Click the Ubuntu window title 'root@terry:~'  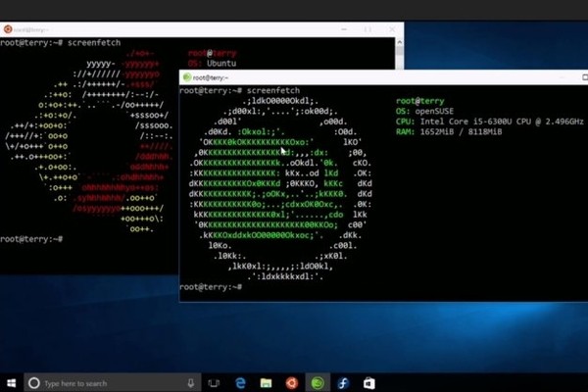click(31, 29)
